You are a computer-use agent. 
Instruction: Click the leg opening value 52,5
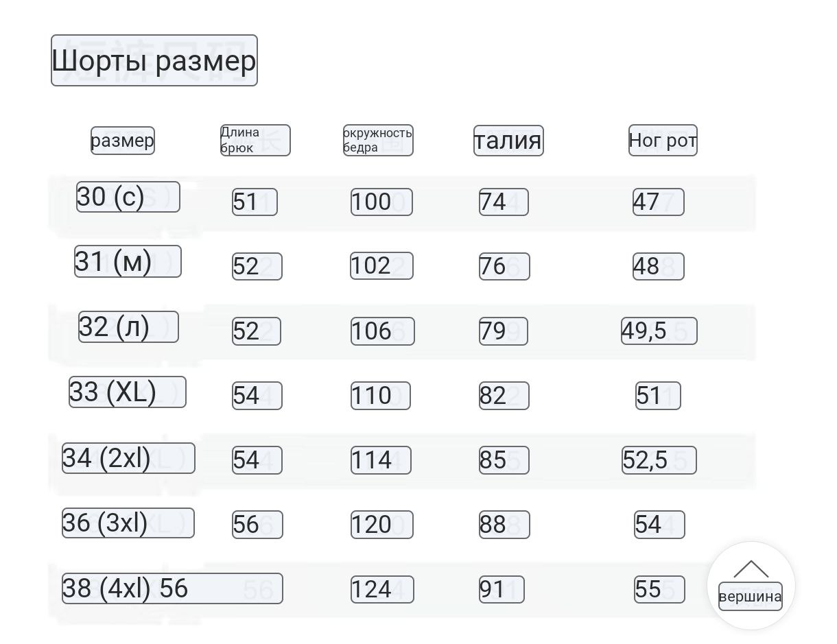[x=659, y=460]
